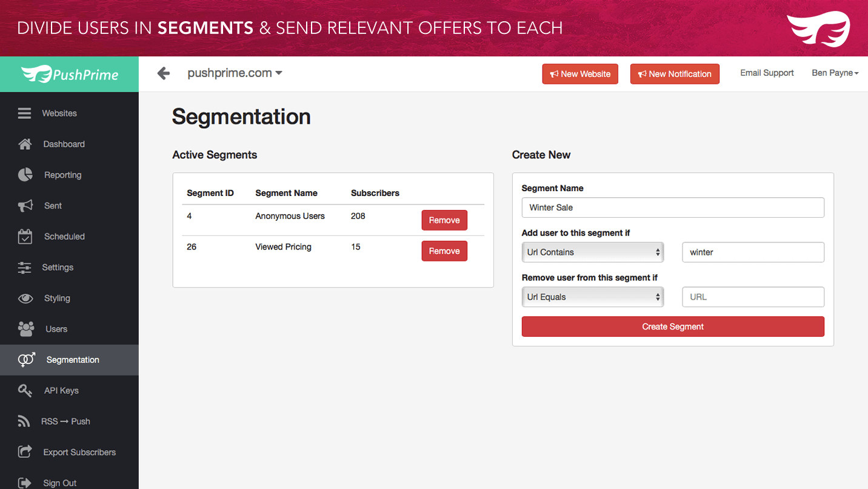Open the API Keys page
868x489 pixels.
(x=61, y=391)
